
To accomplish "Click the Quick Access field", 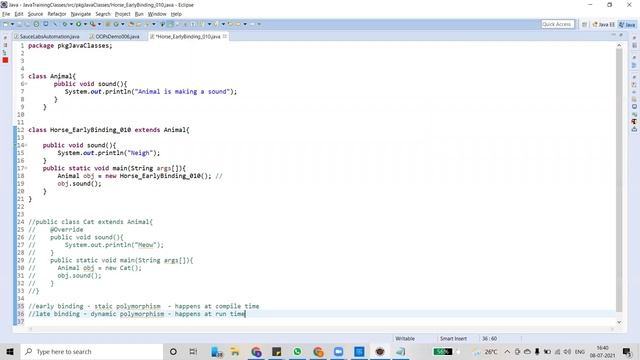I will 558,24.
